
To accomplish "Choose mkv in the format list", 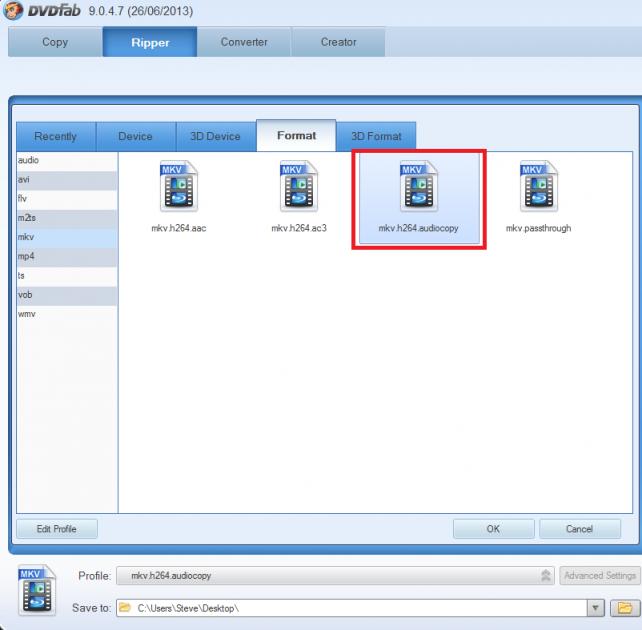I will pos(67,237).
